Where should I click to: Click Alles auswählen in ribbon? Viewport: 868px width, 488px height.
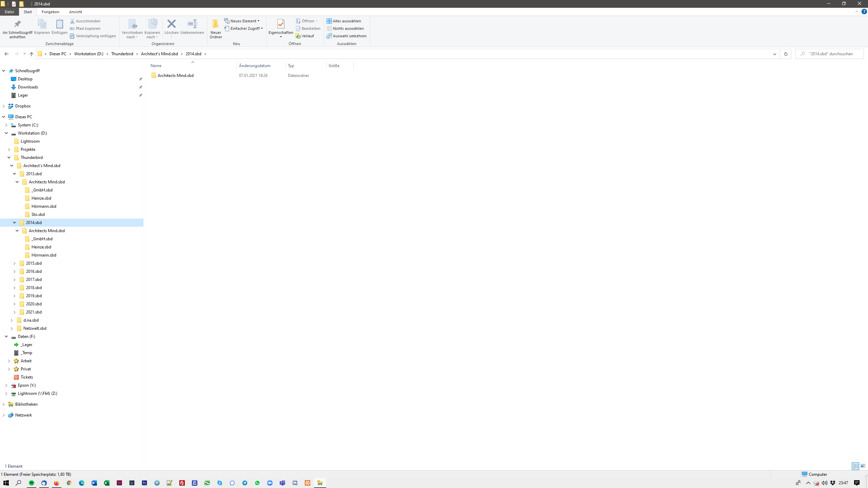tap(344, 21)
